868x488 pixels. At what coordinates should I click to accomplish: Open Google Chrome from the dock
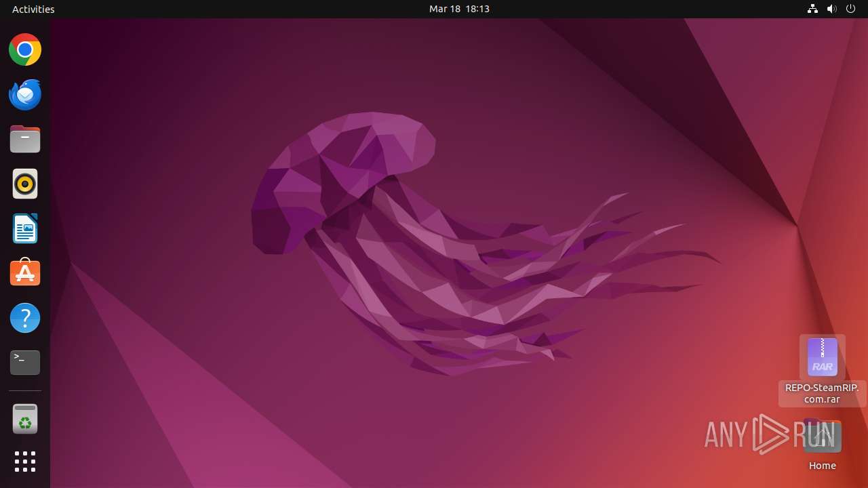[25, 49]
